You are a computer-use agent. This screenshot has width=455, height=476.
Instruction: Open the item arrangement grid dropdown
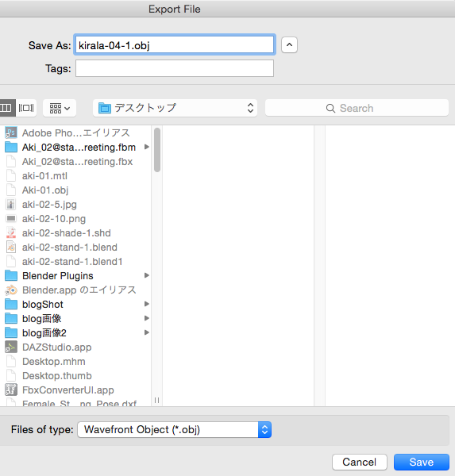tap(60, 108)
